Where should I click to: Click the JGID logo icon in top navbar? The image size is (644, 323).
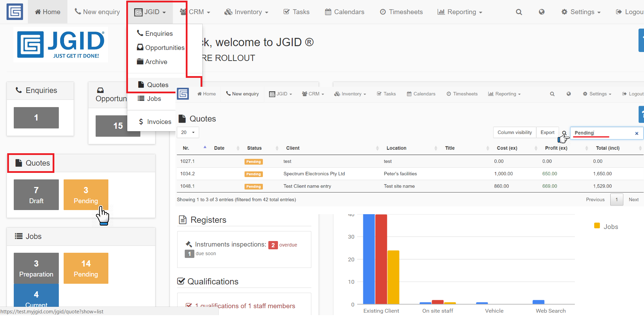(x=15, y=12)
